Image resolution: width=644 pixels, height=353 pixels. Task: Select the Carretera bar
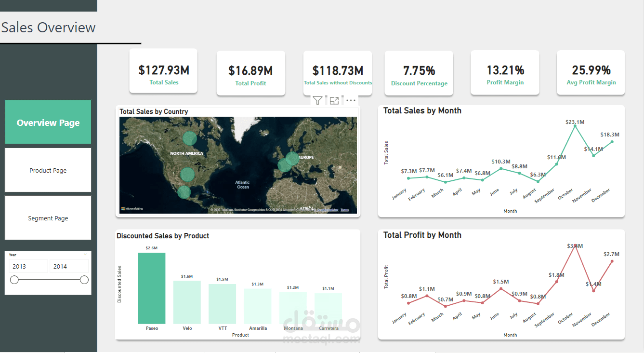coord(329,309)
